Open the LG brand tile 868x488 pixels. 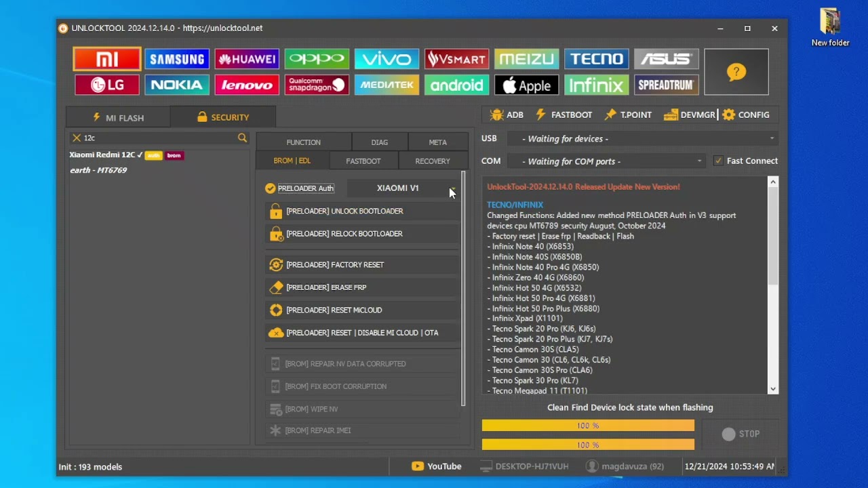tap(107, 85)
